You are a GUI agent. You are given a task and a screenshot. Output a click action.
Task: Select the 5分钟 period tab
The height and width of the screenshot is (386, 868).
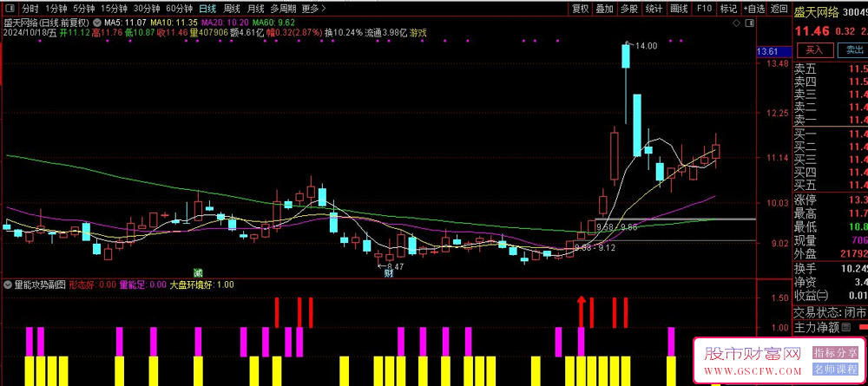point(83,9)
